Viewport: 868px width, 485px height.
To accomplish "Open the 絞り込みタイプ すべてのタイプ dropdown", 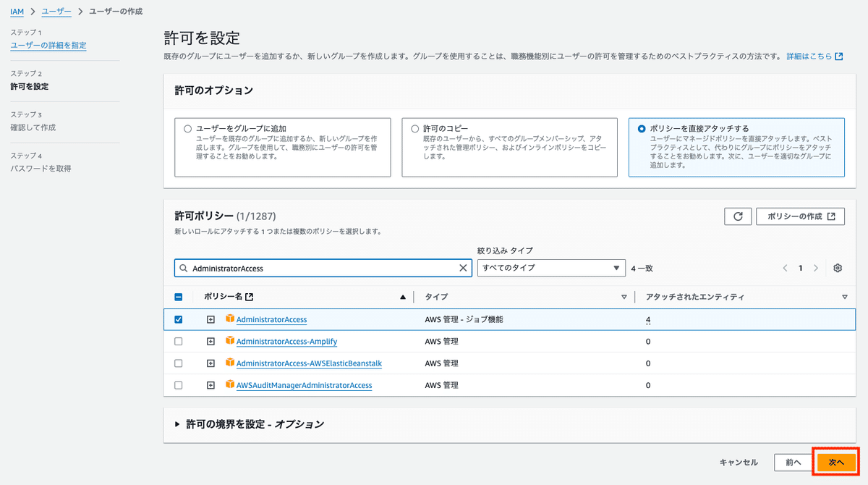I will [551, 268].
